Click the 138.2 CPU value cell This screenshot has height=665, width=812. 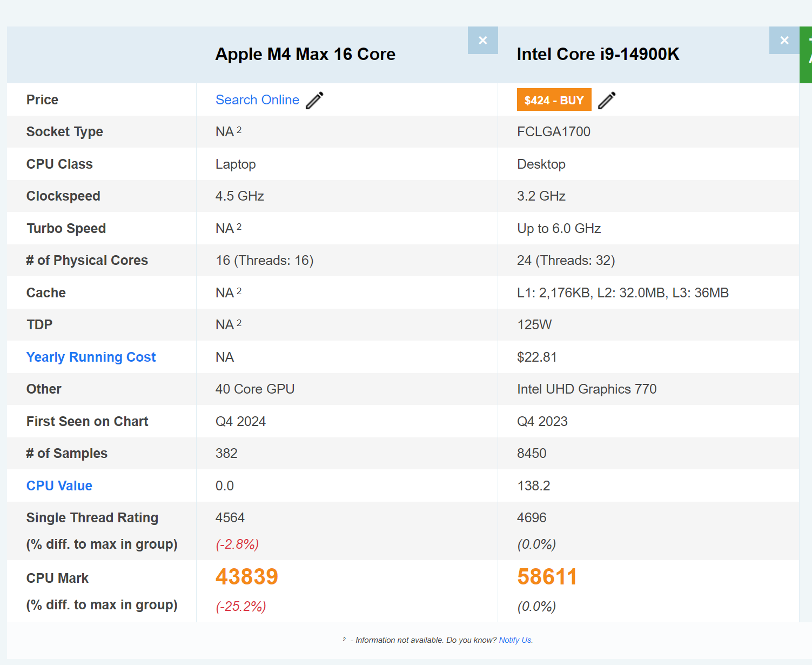[x=534, y=486]
